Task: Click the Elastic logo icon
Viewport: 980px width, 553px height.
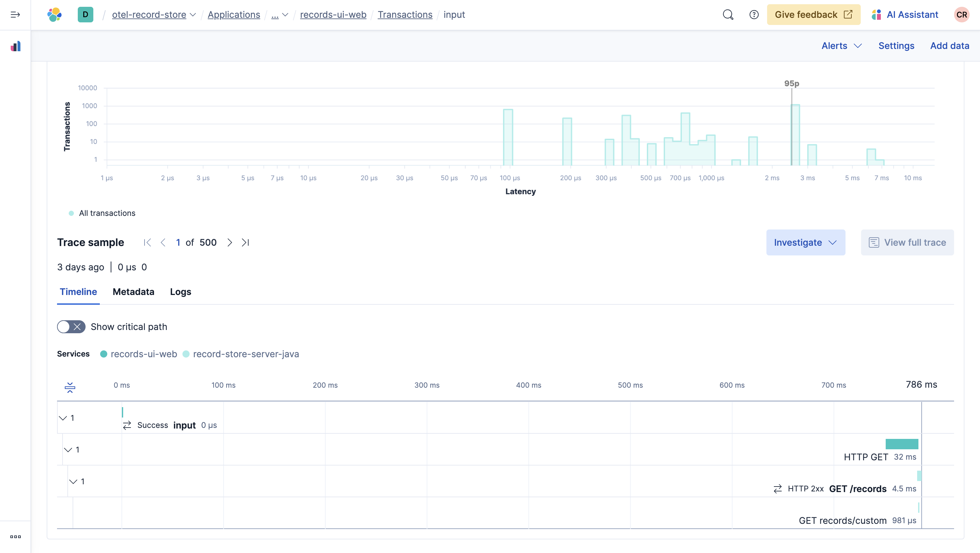Action: coord(54,15)
